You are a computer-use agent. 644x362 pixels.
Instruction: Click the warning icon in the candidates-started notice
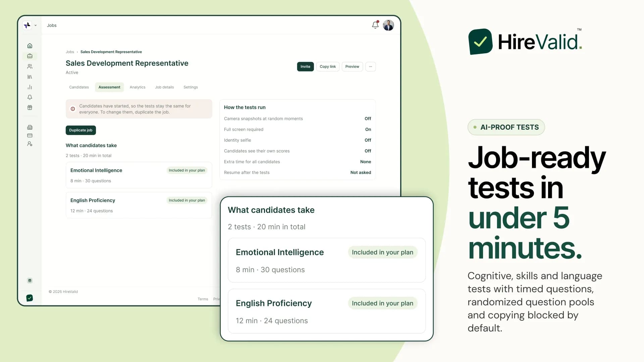pos(73,109)
